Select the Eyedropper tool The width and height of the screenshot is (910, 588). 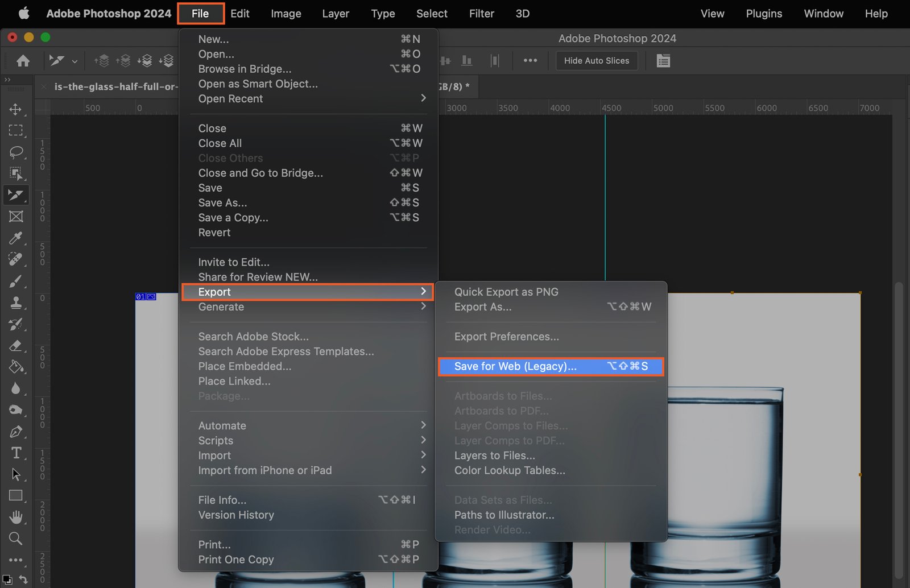pos(15,238)
